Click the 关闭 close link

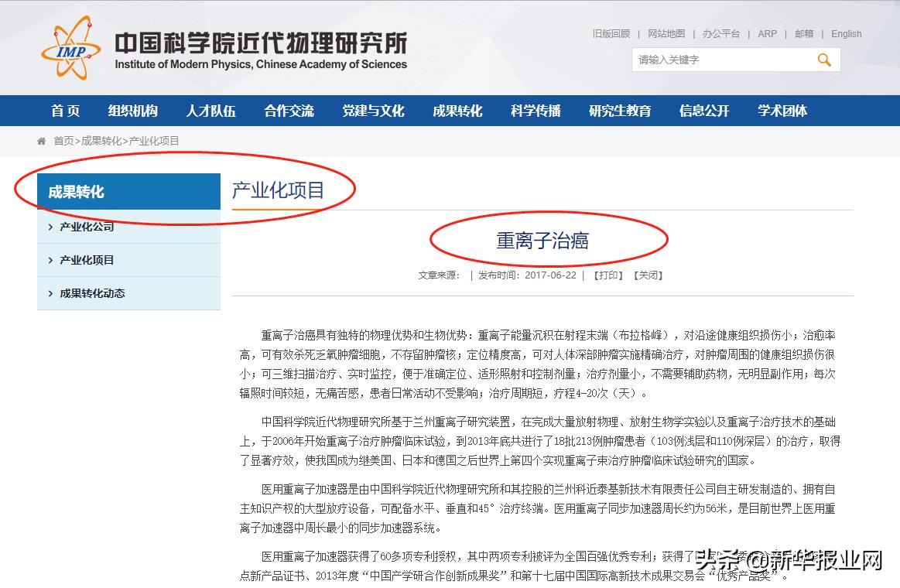pos(648,275)
